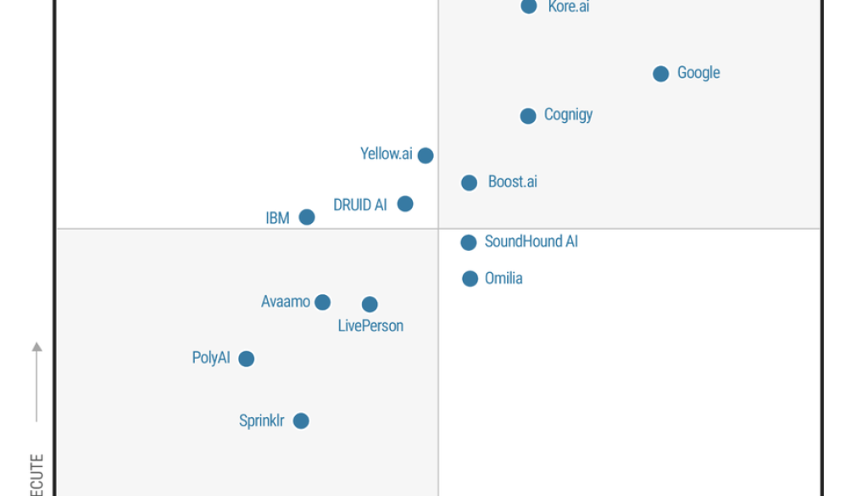This screenshot has height=496, width=868.
Task: Click the Omilia data point dot
Action: (x=470, y=279)
